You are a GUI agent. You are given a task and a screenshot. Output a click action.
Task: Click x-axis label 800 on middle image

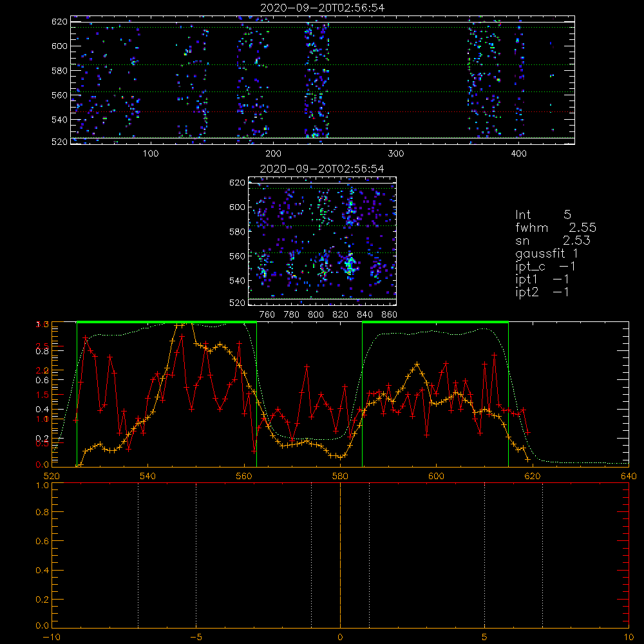316,315
